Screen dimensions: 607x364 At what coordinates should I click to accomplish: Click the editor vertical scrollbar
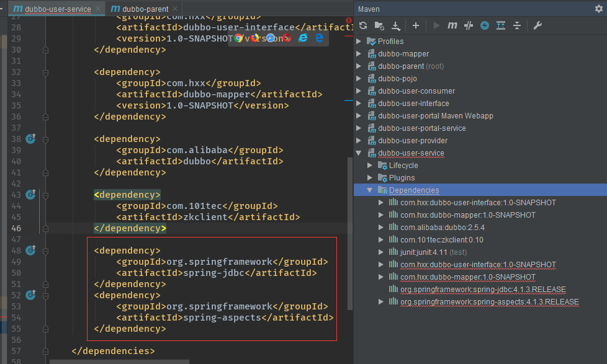pyautogui.click(x=350, y=233)
